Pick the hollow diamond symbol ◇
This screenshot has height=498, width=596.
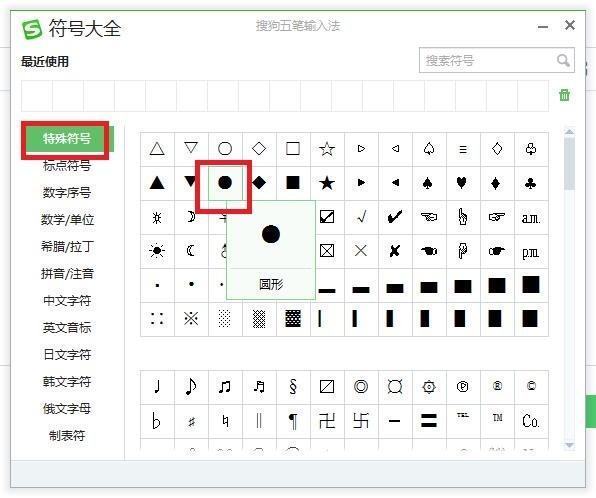259,149
